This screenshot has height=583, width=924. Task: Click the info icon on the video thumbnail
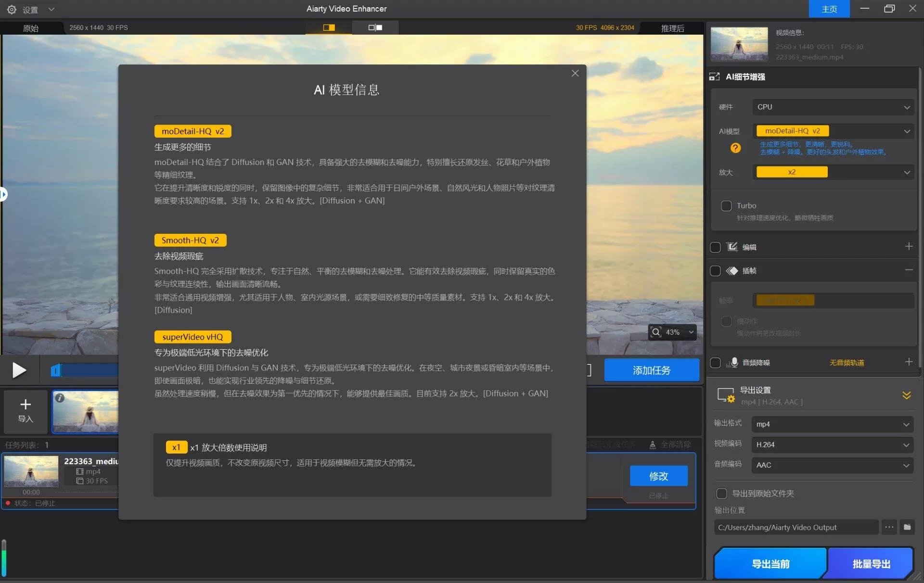click(x=60, y=397)
